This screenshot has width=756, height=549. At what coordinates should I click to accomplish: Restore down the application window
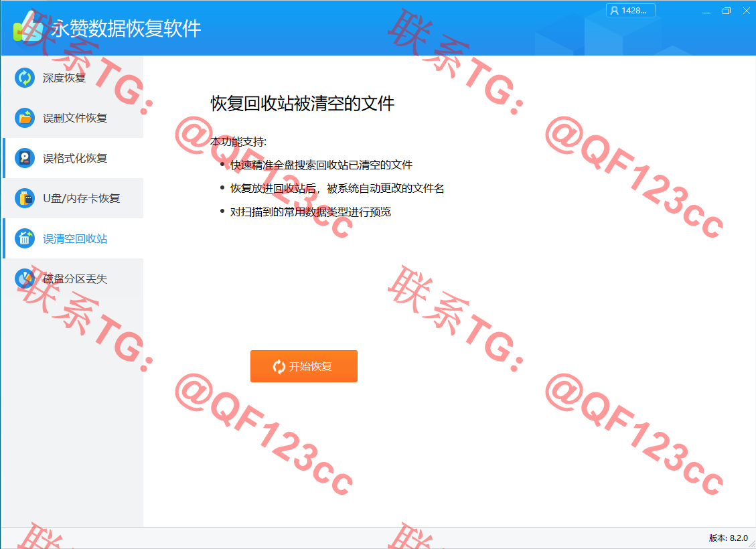click(x=726, y=11)
